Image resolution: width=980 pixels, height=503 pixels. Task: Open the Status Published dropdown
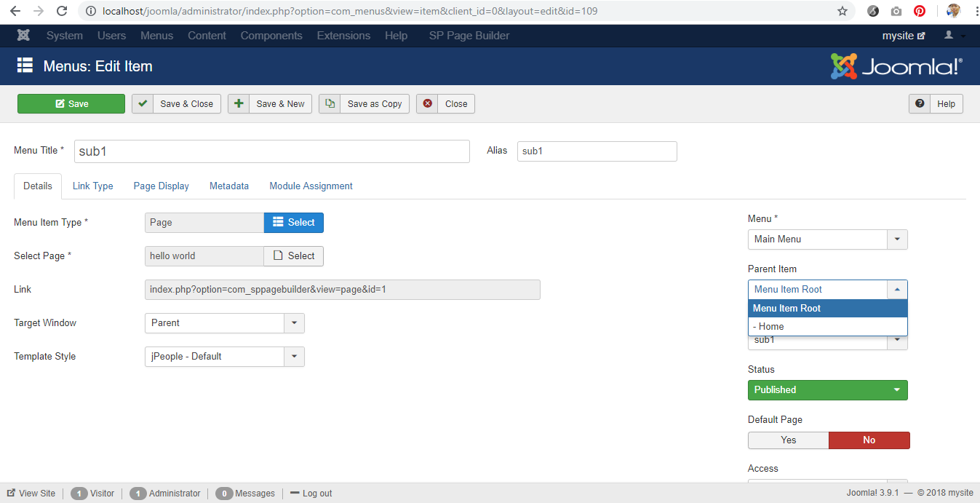click(827, 389)
